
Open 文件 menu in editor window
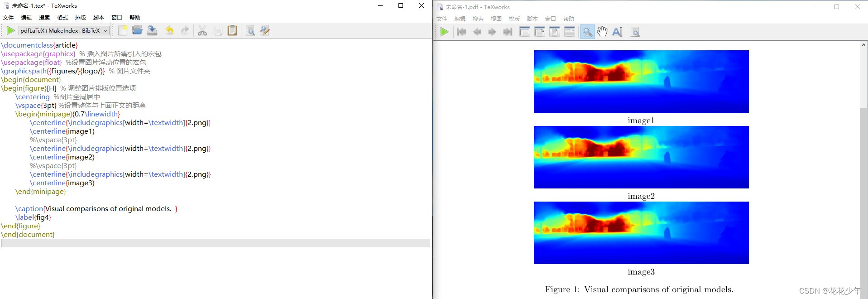pos(8,17)
